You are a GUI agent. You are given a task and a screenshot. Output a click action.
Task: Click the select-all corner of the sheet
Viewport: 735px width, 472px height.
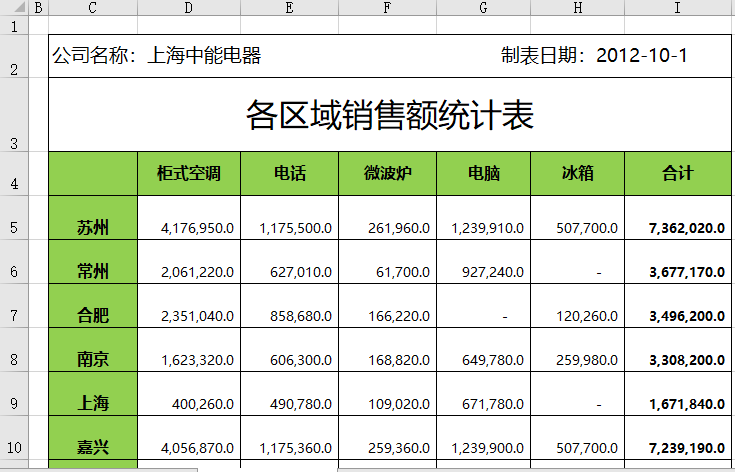13,8
